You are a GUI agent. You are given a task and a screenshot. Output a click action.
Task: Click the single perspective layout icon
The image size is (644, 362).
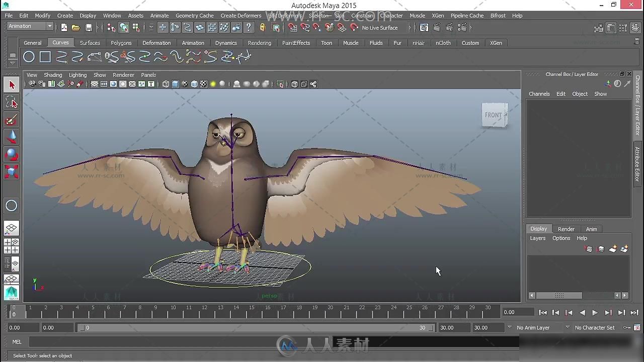pyautogui.click(x=12, y=228)
